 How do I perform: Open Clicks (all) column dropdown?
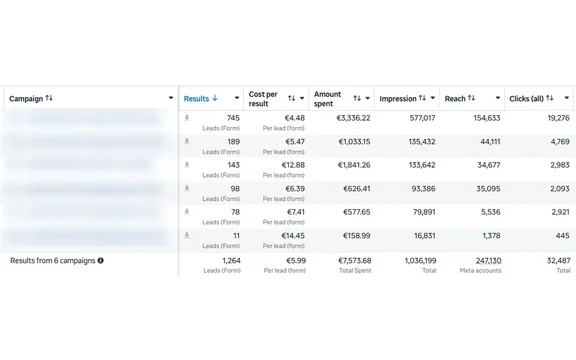(x=566, y=98)
